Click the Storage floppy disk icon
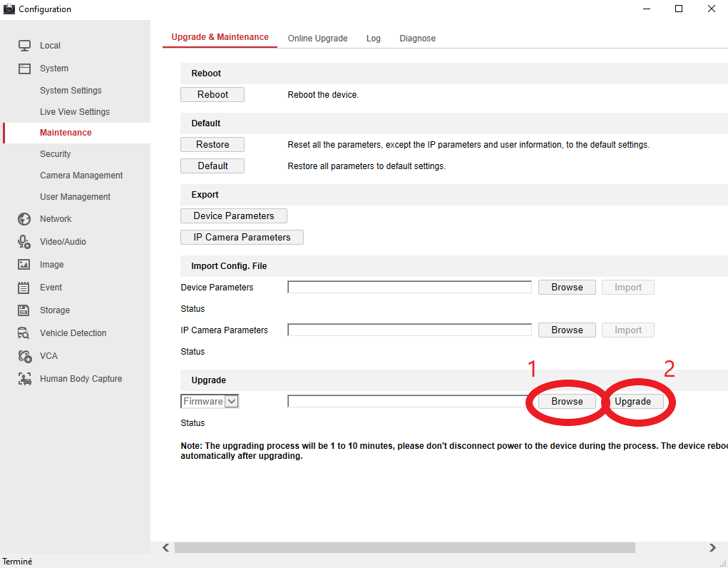 point(24,310)
